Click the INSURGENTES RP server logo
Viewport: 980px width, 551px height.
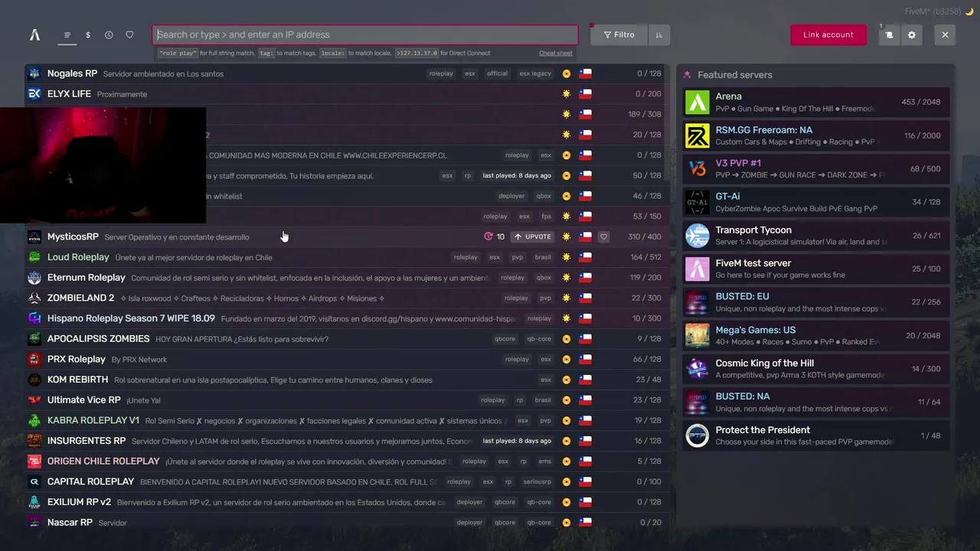click(x=34, y=441)
